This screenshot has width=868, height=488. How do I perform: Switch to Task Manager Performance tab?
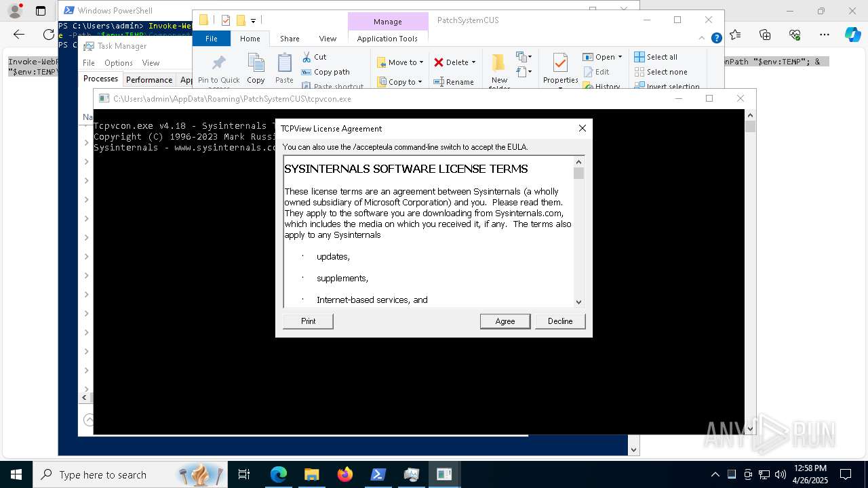[x=149, y=79]
